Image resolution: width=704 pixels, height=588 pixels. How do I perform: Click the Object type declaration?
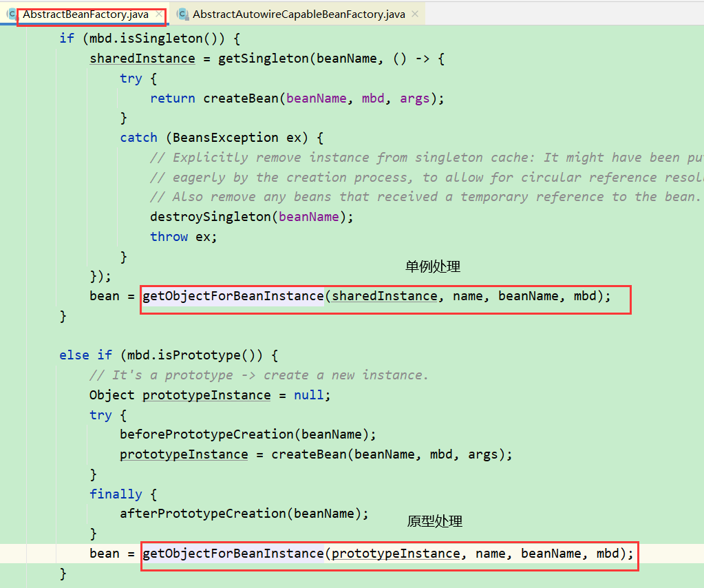click(x=111, y=395)
